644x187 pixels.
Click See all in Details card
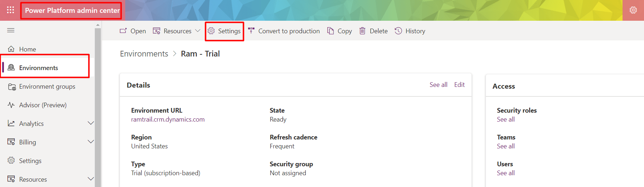pos(438,85)
